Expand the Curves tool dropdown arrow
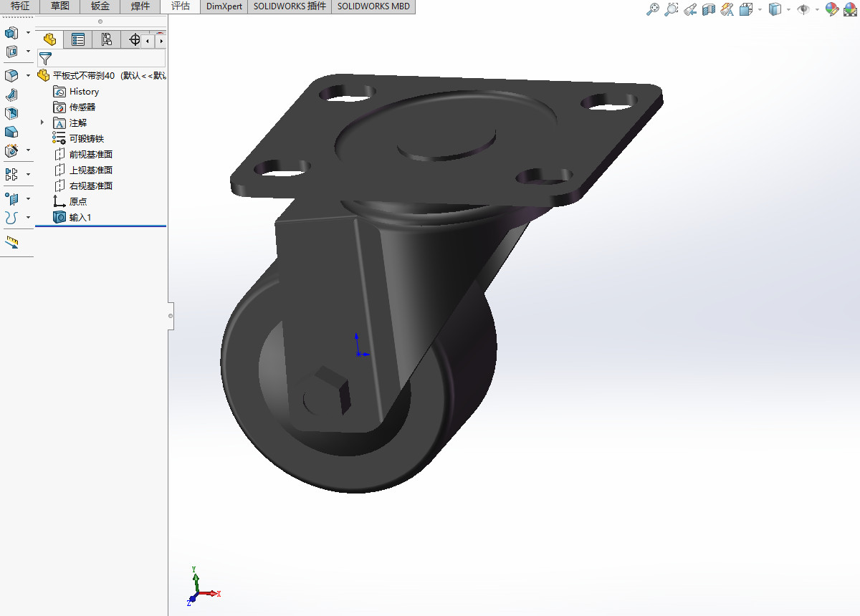 pyautogui.click(x=28, y=218)
